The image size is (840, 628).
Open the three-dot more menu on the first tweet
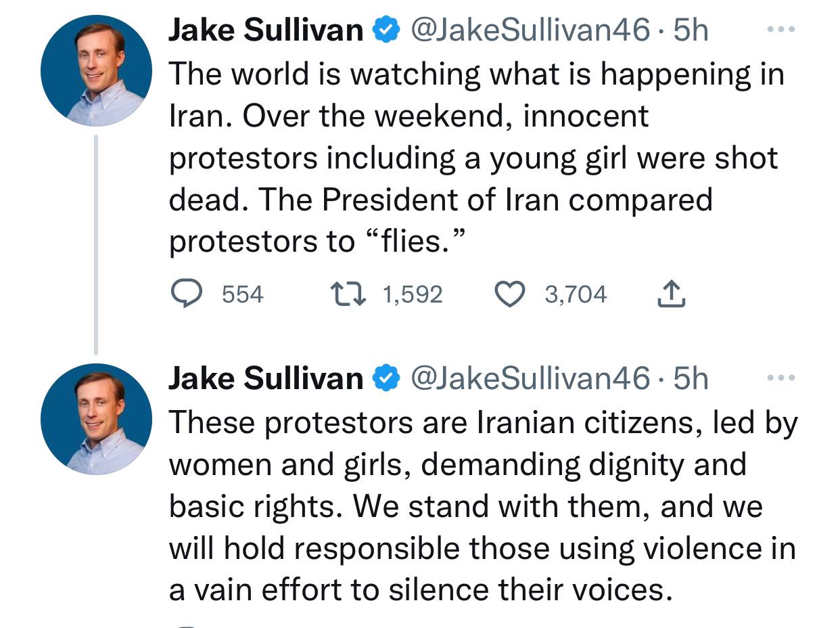[x=782, y=30]
